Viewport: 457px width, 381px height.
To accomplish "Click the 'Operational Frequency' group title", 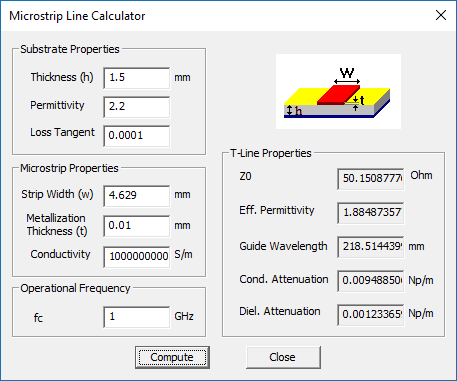I will pyautogui.click(x=75, y=288).
